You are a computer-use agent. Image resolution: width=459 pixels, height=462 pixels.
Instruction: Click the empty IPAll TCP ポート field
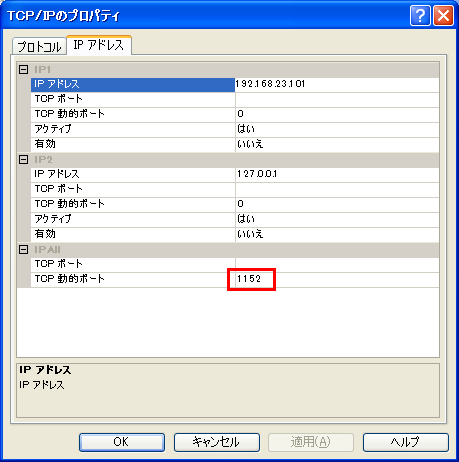point(337,264)
